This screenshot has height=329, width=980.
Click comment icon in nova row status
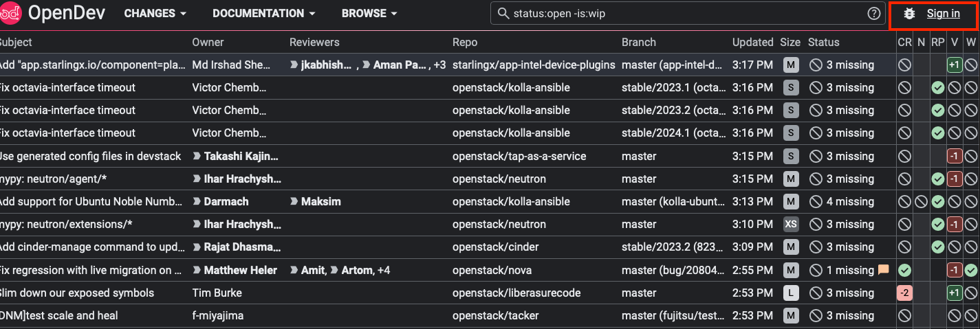coord(884,271)
